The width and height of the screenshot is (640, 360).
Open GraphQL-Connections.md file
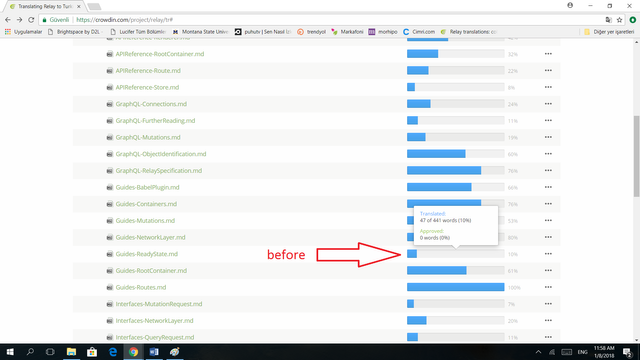pyautogui.click(x=151, y=104)
